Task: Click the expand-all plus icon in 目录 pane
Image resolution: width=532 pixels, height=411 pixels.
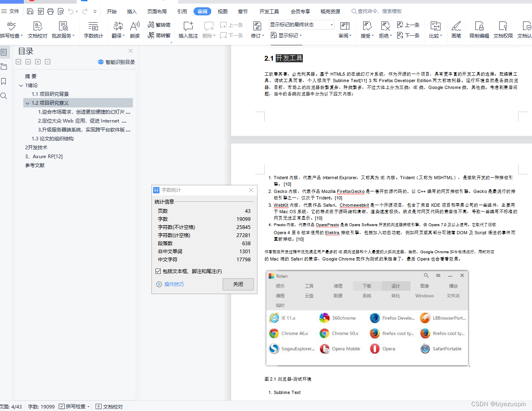Action: point(38,62)
